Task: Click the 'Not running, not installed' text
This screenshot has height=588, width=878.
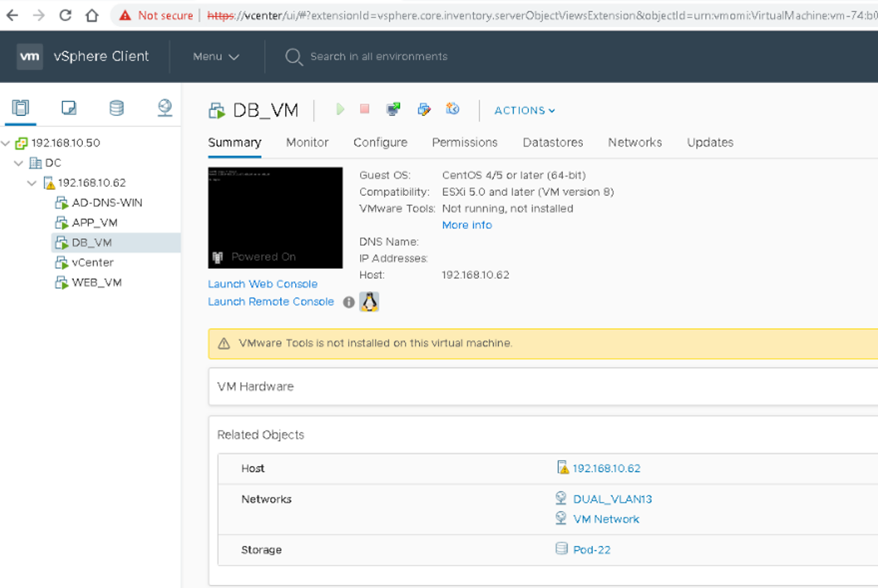Action: click(x=507, y=208)
